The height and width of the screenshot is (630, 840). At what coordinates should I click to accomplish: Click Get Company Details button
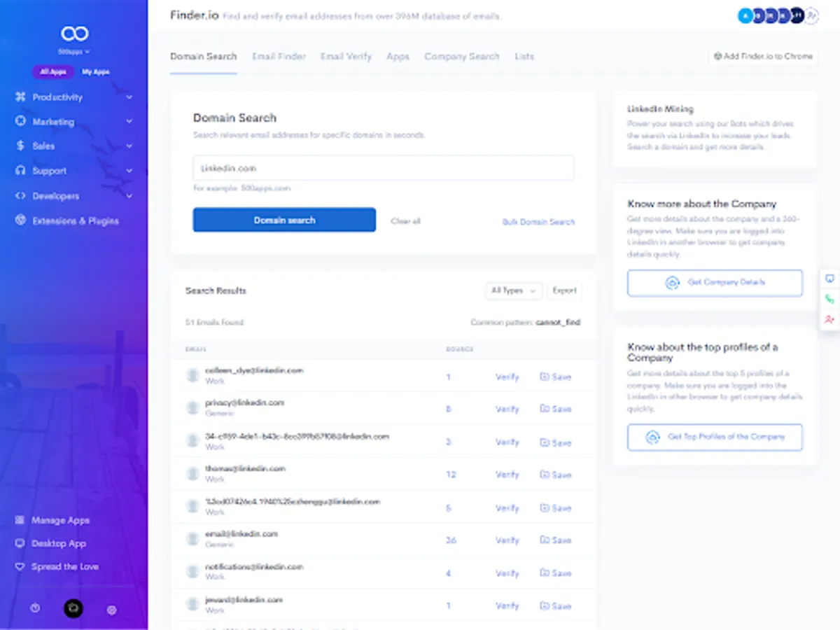tap(715, 283)
